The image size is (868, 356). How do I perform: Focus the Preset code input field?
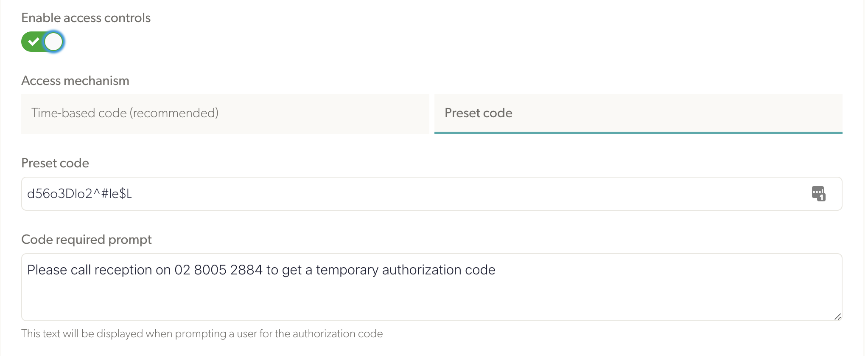coord(432,194)
